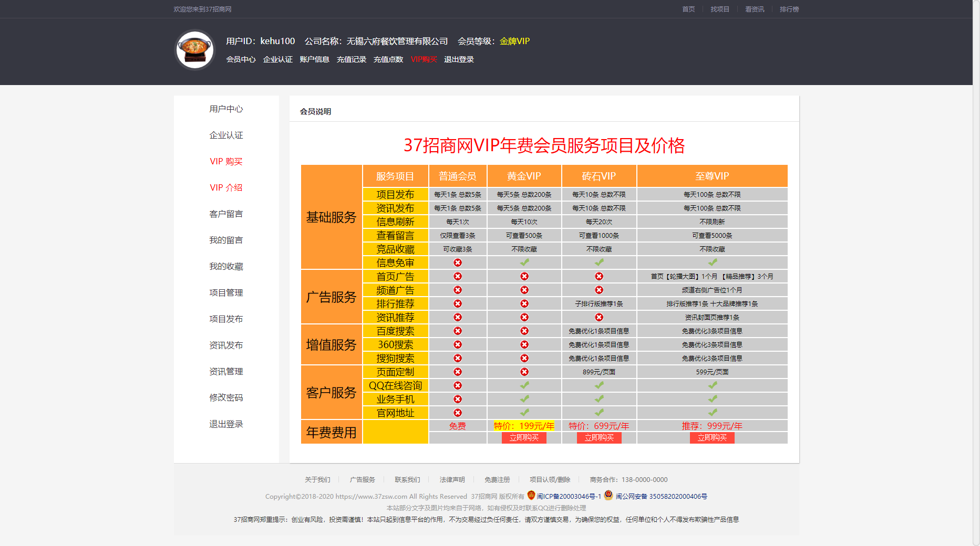This screenshot has height=546, width=980.
Task: Click 立即购买 under 砖石VIP 699元
Action: tap(599, 438)
